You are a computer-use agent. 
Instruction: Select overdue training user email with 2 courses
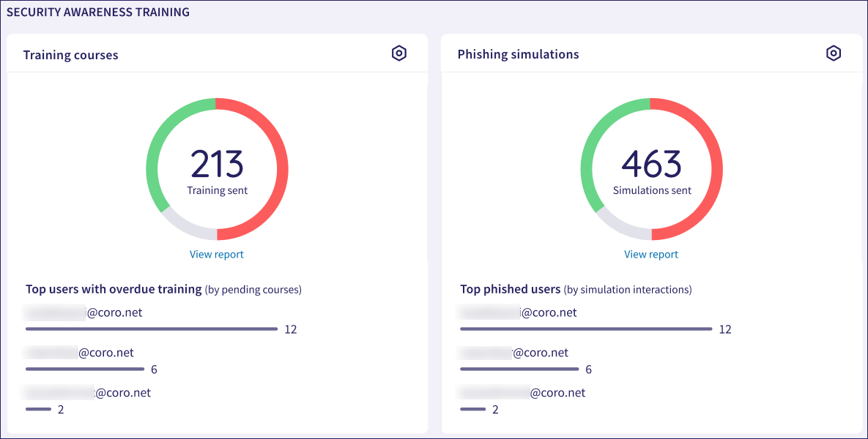88,393
